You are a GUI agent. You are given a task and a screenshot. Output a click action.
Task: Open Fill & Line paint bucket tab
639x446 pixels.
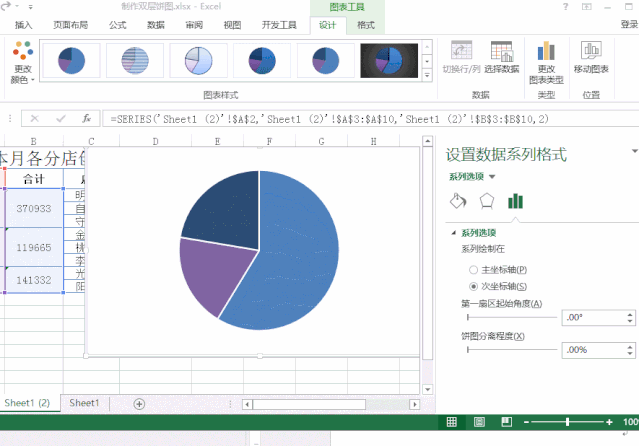[457, 201]
